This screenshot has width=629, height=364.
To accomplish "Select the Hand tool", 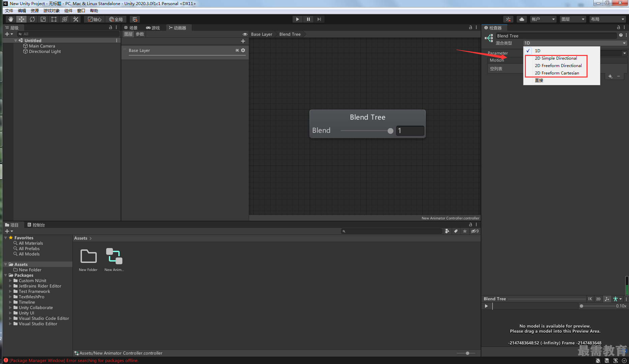I will [x=11, y=19].
